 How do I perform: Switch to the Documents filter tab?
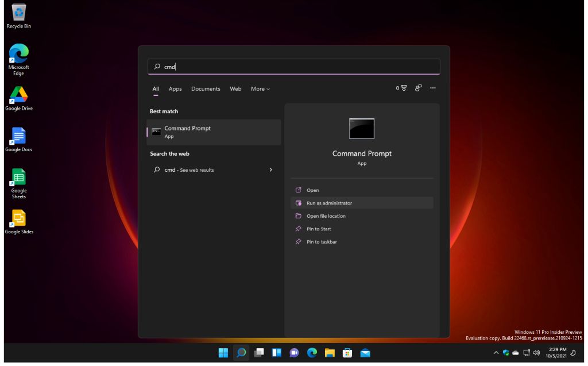pyautogui.click(x=206, y=89)
